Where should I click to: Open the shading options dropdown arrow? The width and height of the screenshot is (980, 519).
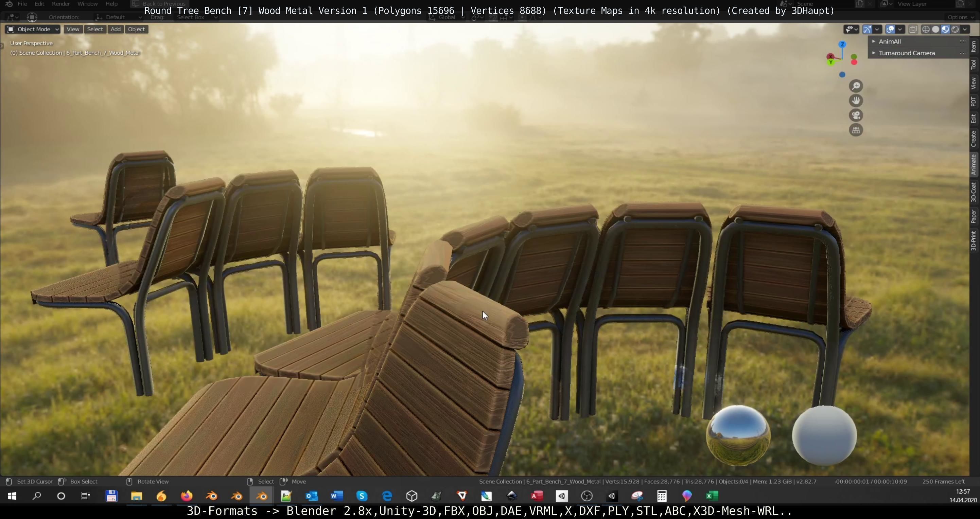(x=965, y=29)
